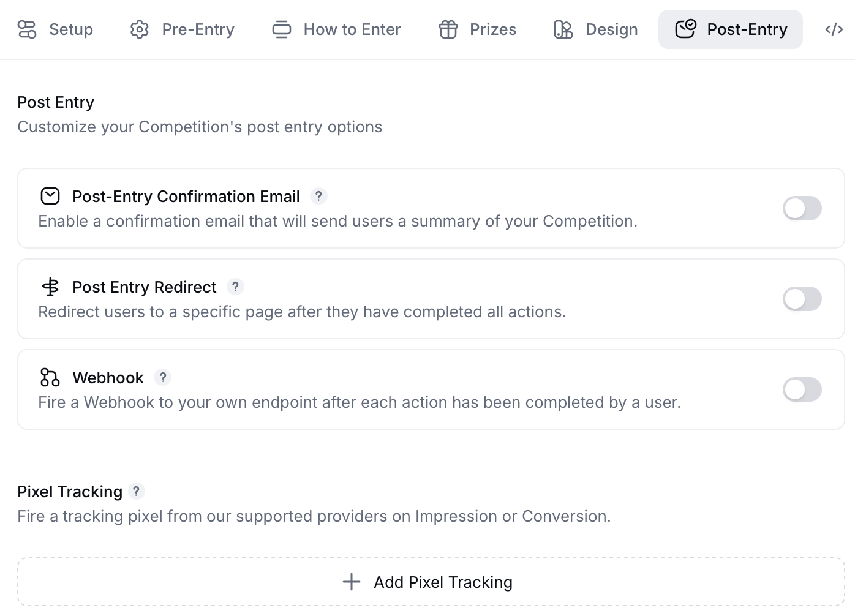Click the Webhook nodes icon
855x616 pixels.
(50, 378)
